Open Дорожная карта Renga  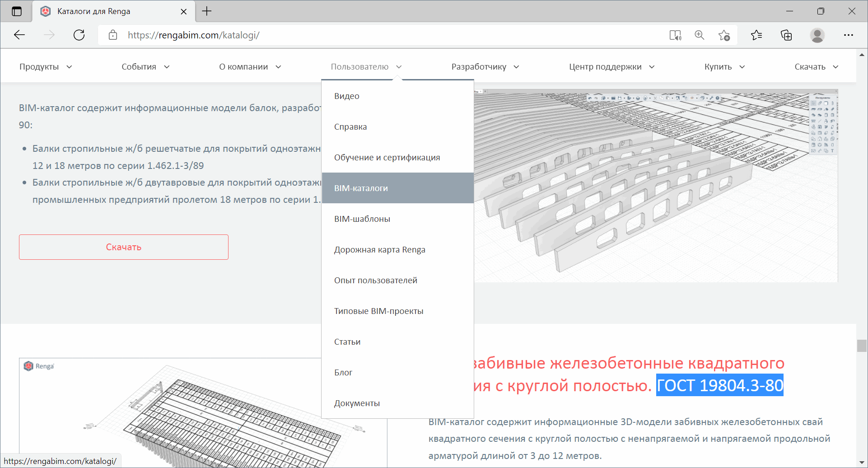point(397,249)
